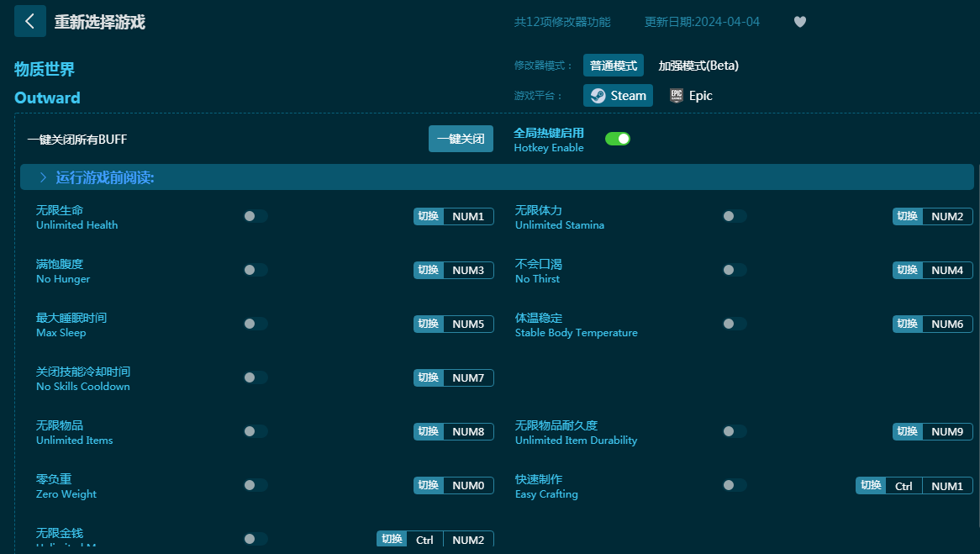Switch on Unlimited Item Durability
Screen dimensions: 980x554
(735, 431)
